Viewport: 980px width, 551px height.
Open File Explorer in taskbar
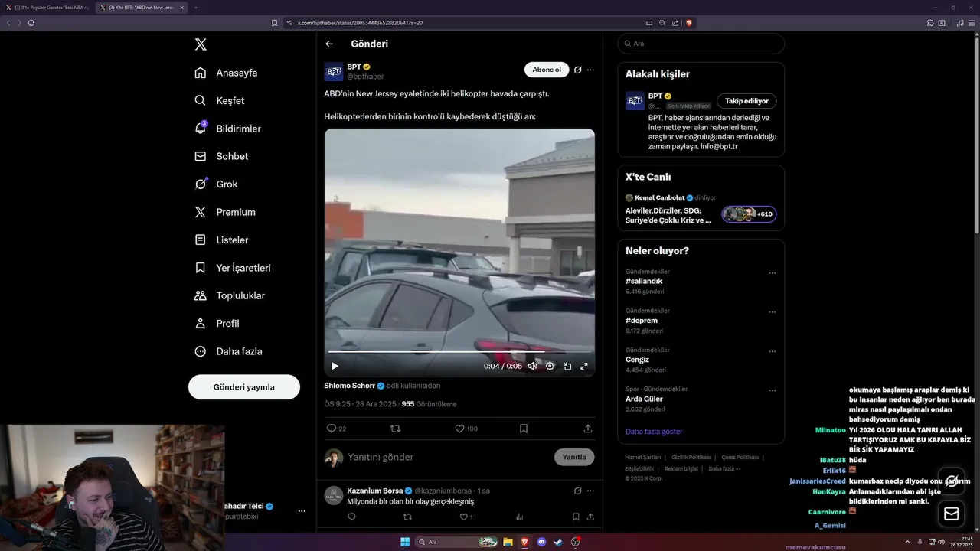[x=508, y=542]
